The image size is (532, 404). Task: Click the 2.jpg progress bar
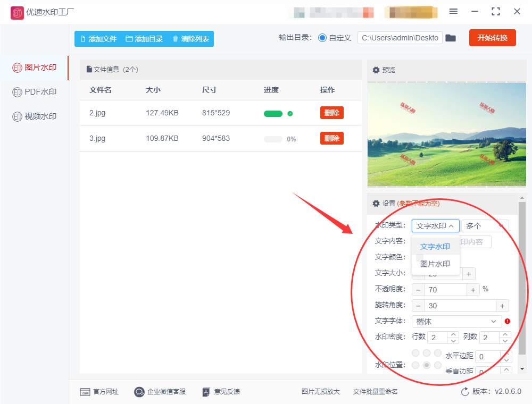coord(273,114)
